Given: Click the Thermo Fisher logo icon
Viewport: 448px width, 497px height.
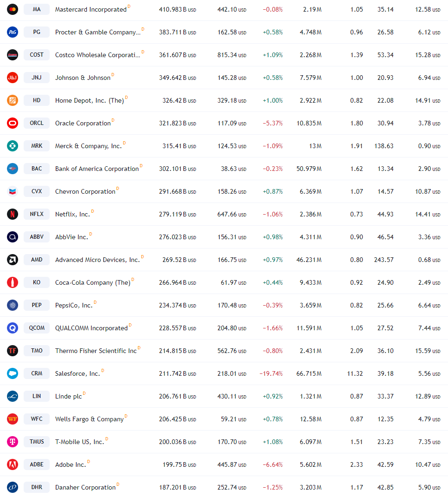Looking at the screenshot, I should pyautogui.click(x=13, y=351).
